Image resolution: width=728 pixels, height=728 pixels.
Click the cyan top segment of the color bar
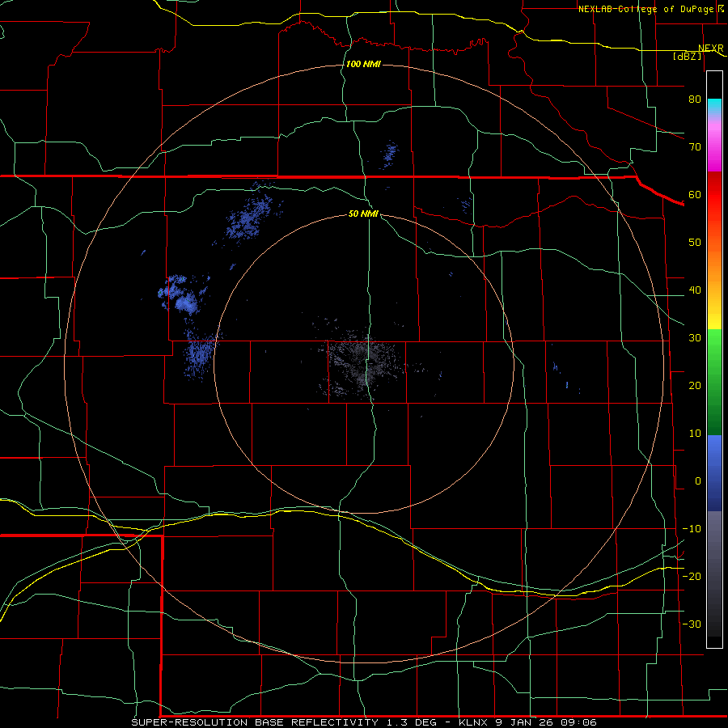coord(714,108)
